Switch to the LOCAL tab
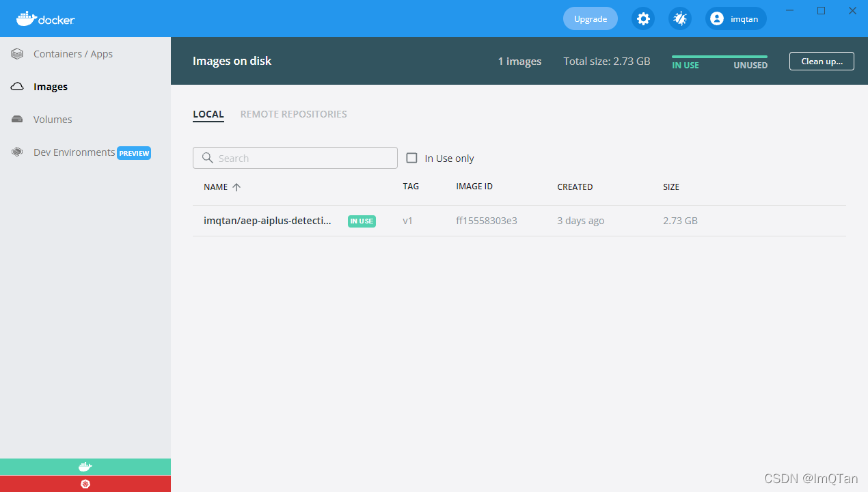Screen dimensions: 868x492 (208, 114)
